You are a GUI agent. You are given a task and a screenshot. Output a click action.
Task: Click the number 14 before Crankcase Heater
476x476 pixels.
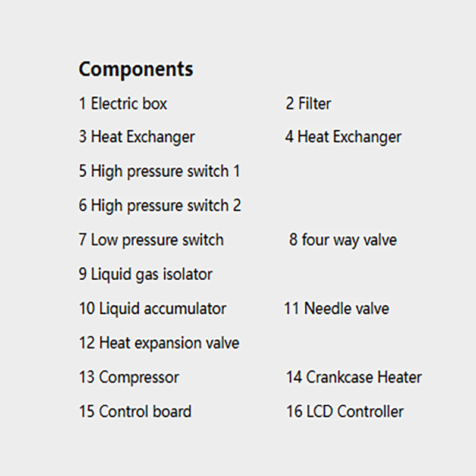[294, 377]
